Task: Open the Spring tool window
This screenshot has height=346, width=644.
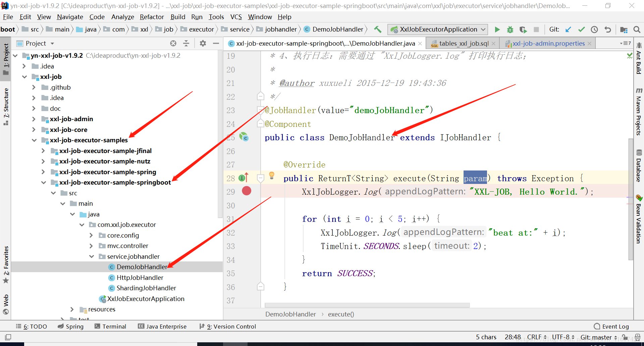Action: (x=70, y=327)
